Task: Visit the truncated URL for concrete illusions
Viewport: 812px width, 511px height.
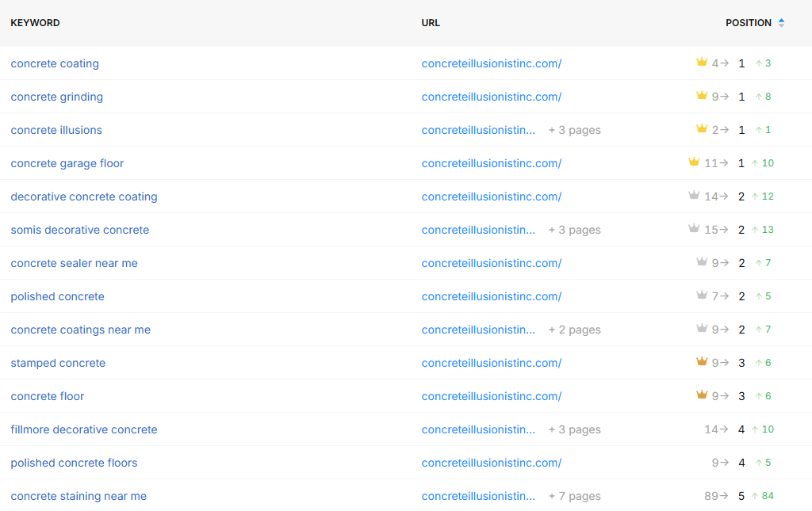Action: point(478,130)
